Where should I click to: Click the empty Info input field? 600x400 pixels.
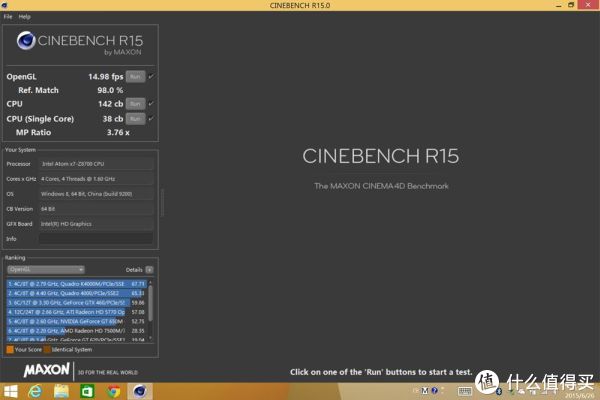[96, 238]
